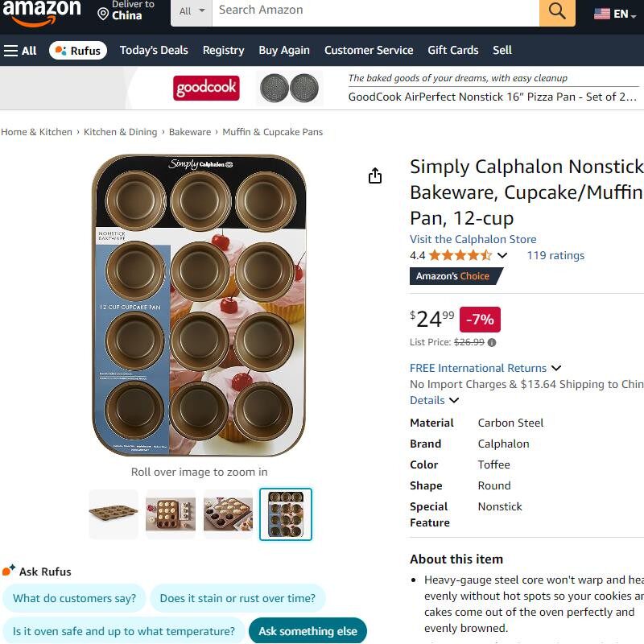
Task: Open Today's Deals in navigation bar
Action: click(x=154, y=50)
